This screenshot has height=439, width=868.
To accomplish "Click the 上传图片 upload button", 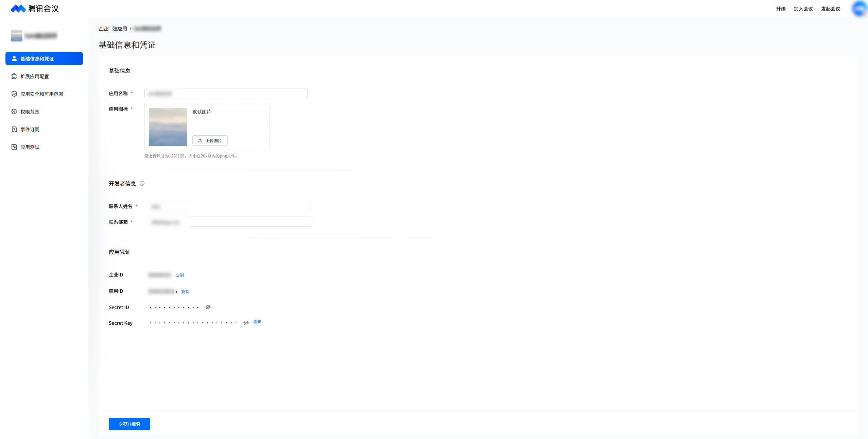I will 210,140.
